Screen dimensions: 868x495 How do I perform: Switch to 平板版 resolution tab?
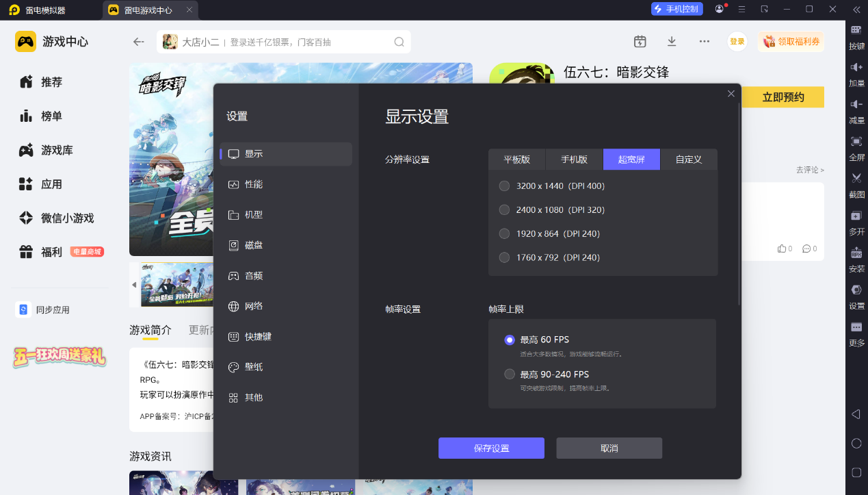pos(517,160)
